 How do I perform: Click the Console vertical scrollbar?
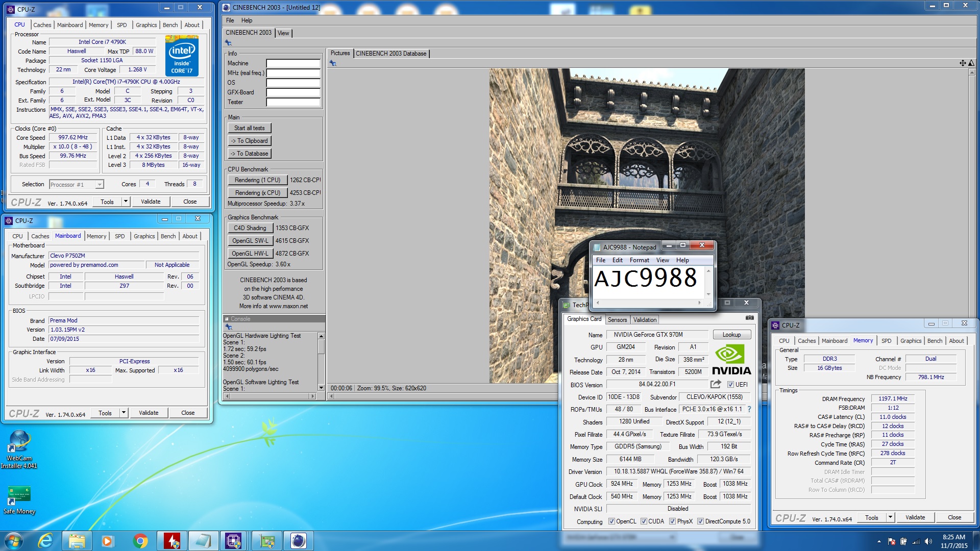coord(321,362)
